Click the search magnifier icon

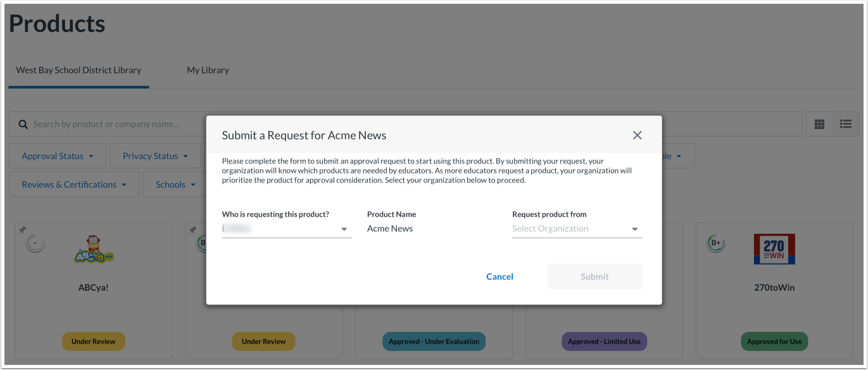[x=23, y=124]
